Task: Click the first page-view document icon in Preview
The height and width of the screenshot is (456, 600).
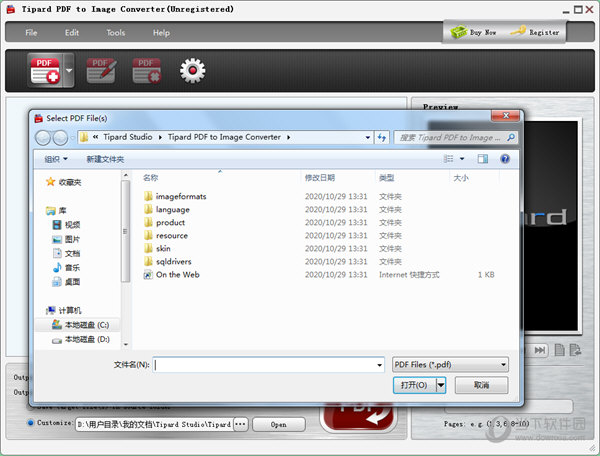Action: click(x=559, y=350)
